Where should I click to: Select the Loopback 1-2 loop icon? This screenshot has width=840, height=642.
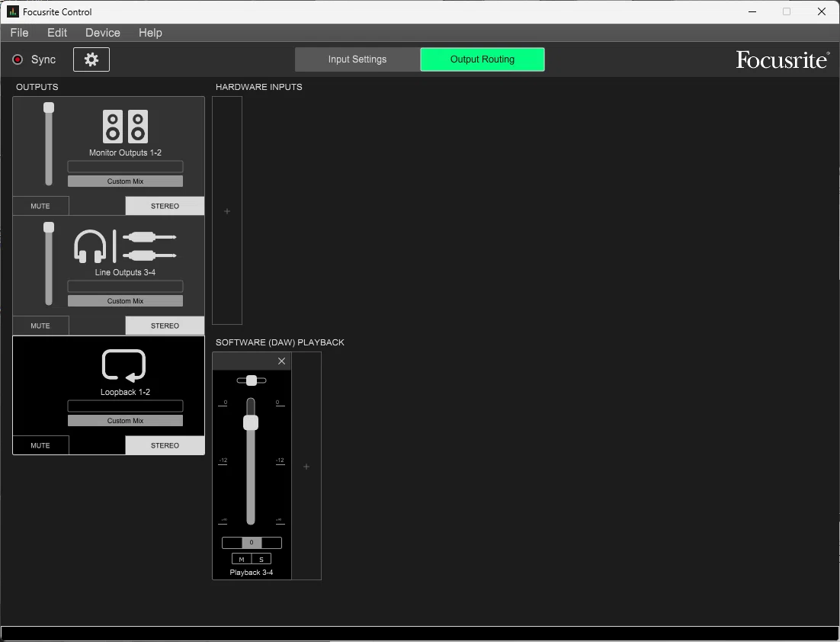point(123,365)
